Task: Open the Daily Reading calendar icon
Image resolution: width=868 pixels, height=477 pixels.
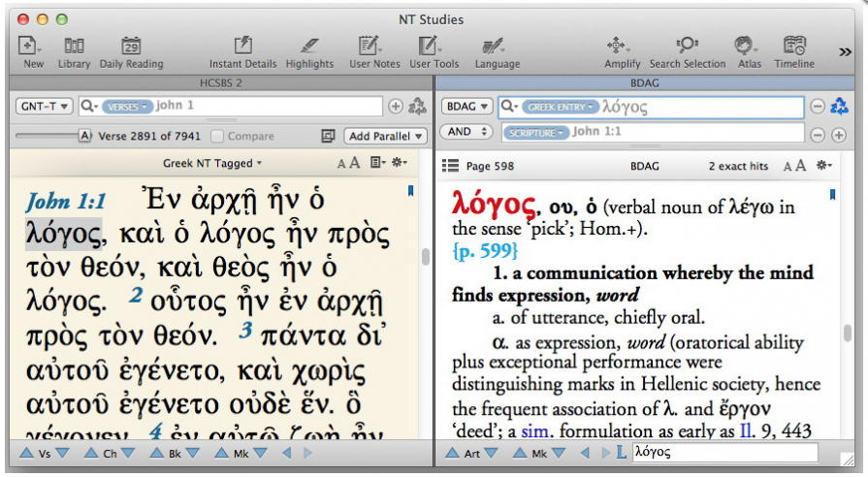Action: (x=132, y=47)
